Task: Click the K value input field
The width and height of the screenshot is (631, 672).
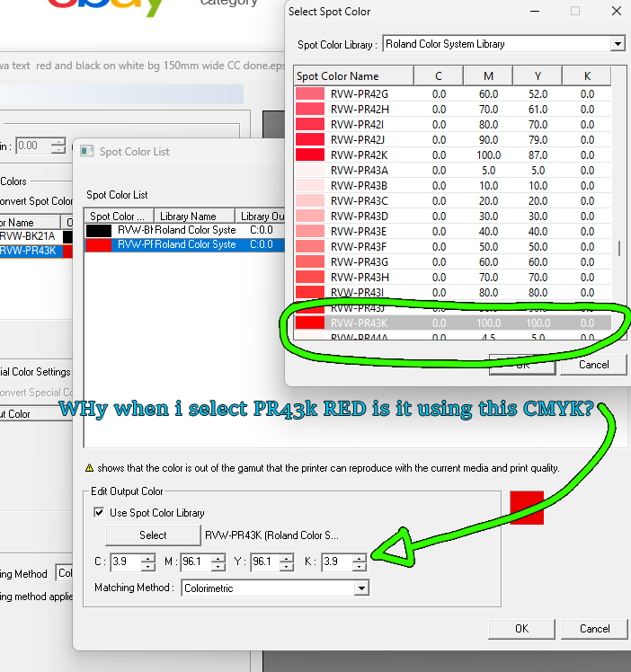Action: coord(336,561)
